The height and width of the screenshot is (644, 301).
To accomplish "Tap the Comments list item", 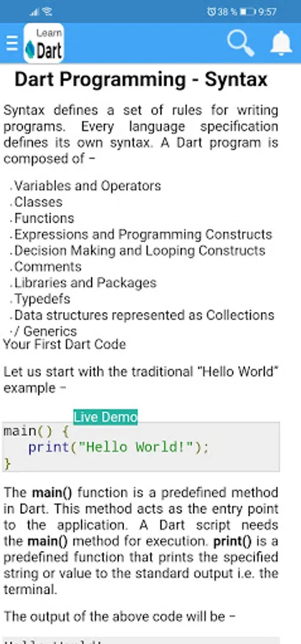I will coord(48,267).
